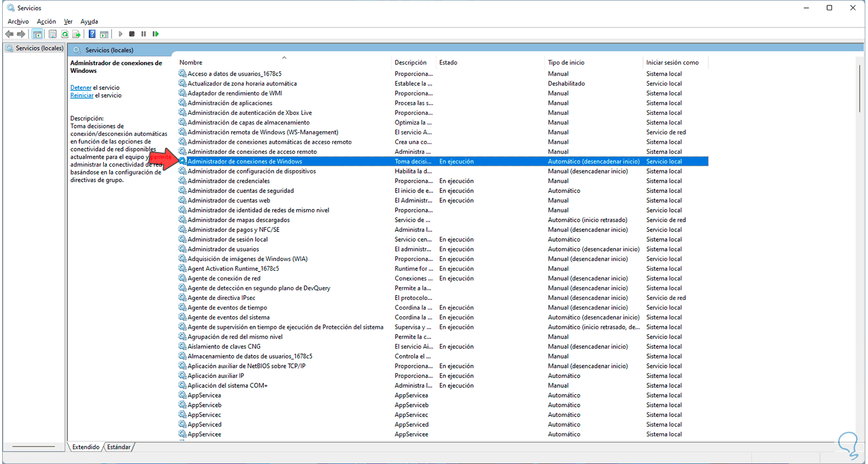Image resolution: width=868 pixels, height=464 pixels.
Task: Click the horizontal scrollbar under the console tree
Action: 33,446
